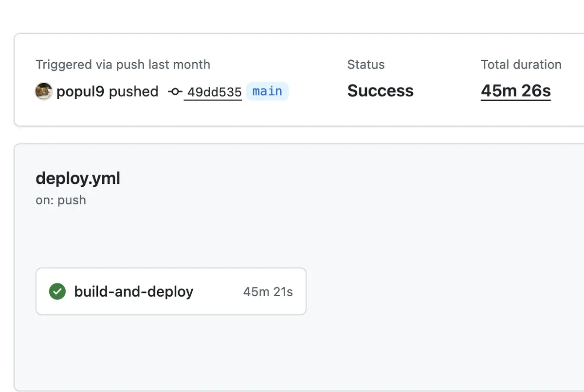
Task: Click the commit icon beside 49dd535
Action: pos(174,91)
